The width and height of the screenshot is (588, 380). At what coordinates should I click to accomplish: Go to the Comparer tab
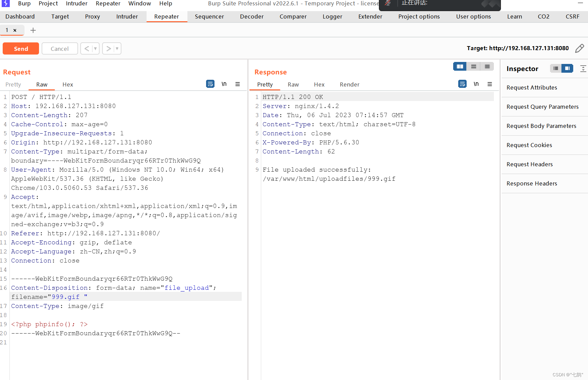click(293, 16)
